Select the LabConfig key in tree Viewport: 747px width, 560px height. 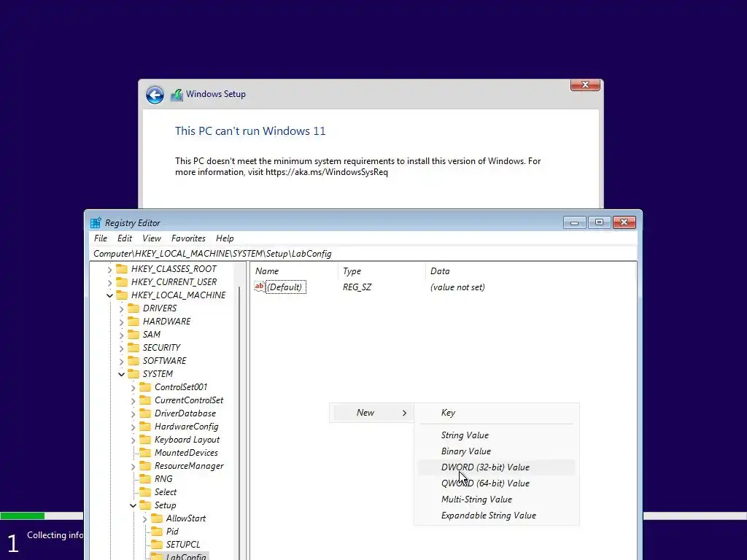point(186,556)
